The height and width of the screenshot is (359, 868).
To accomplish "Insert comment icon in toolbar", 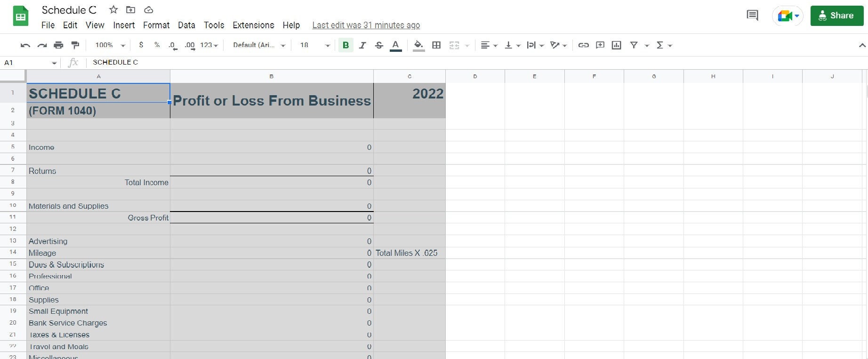I will (x=600, y=45).
